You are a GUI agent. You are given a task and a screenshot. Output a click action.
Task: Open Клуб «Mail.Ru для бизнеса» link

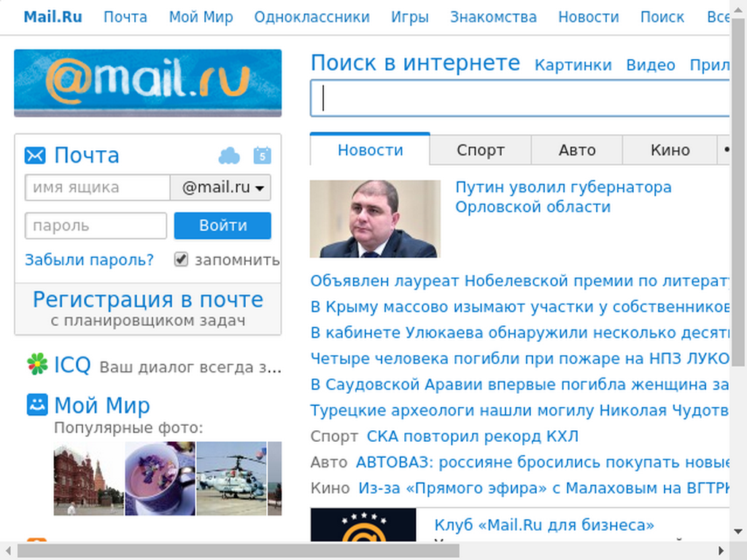pyautogui.click(x=544, y=525)
